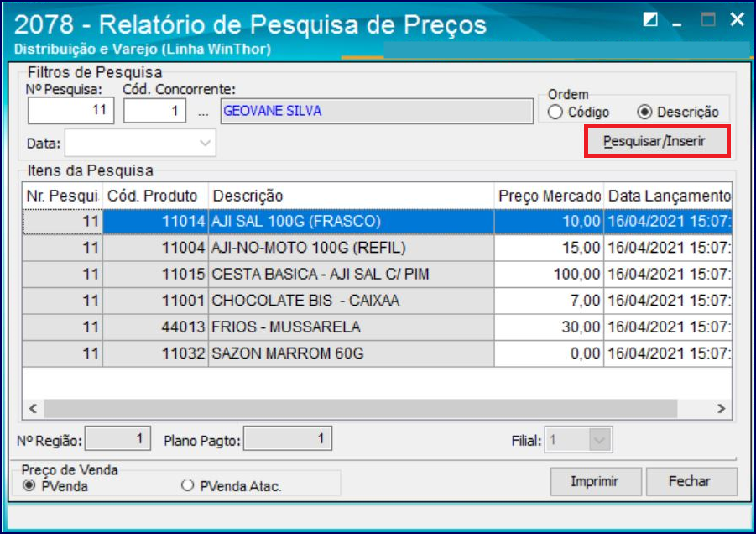Click the market price 100,00 cell
This screenshot has width=756, height=534.
(549, 275)
